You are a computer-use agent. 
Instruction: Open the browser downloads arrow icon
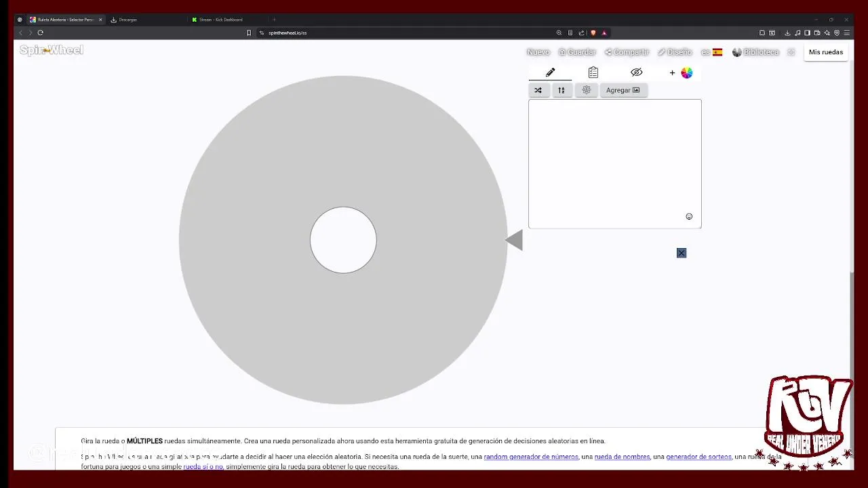[787, 33]
